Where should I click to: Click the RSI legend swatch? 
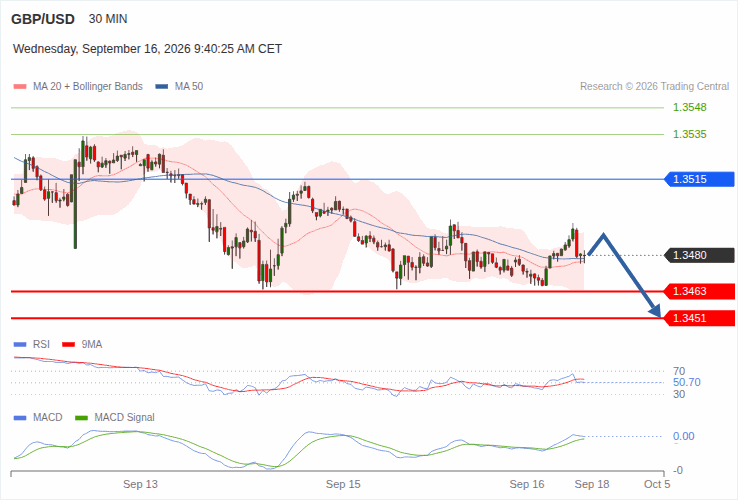pyautogui.click(x=20, y=345)
